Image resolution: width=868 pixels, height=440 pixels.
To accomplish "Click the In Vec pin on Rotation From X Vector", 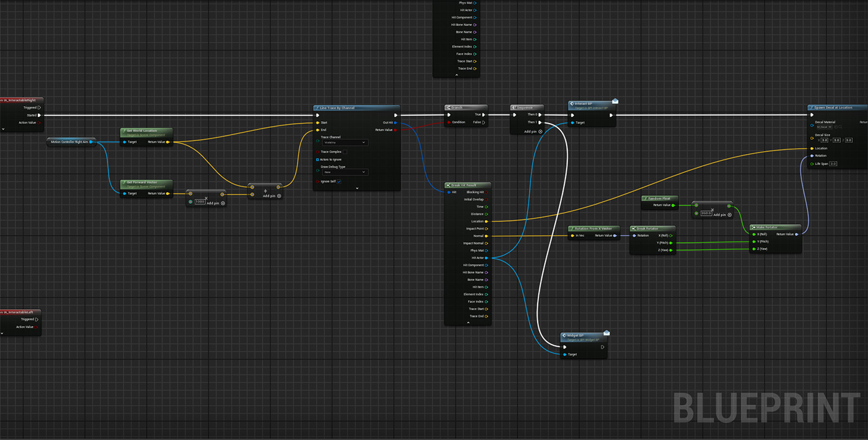I will coord(573,236).
